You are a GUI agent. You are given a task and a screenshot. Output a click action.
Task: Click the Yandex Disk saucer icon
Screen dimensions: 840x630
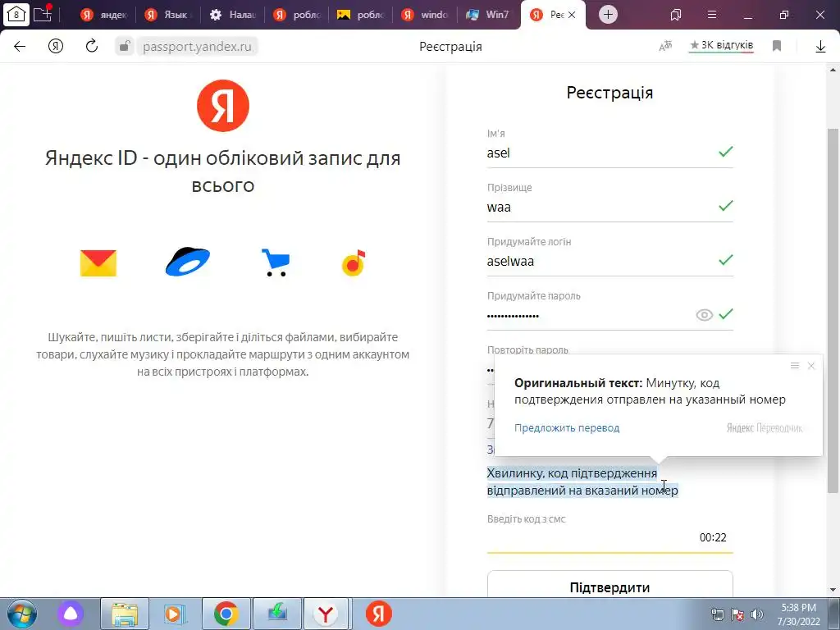pos(188,262)
